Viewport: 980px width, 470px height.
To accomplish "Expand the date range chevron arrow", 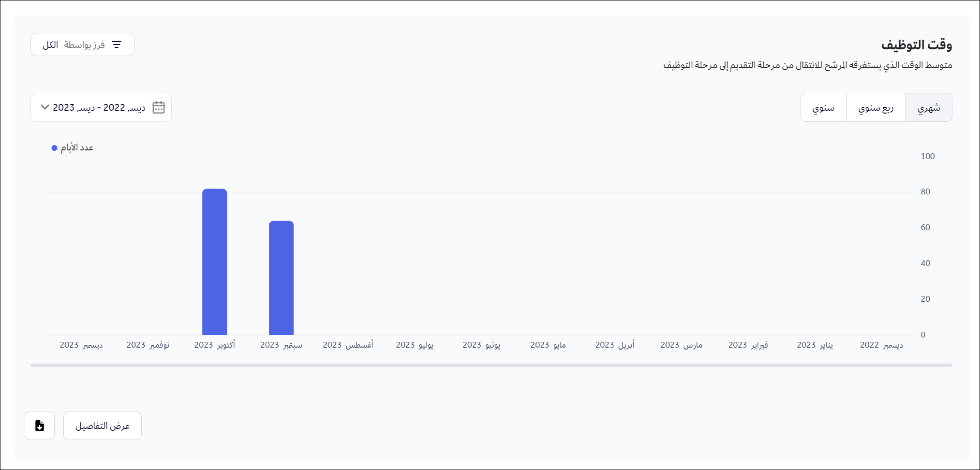I will [x=45, y=107].
